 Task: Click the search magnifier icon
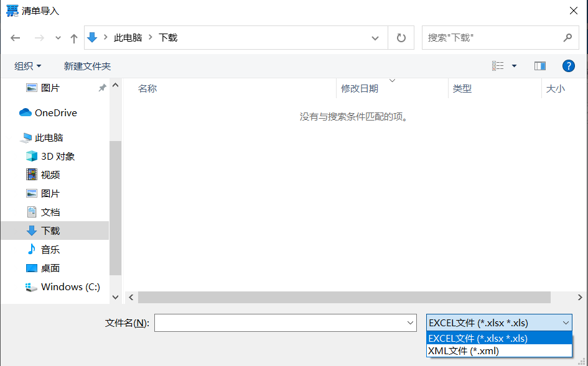pos(567,38)
